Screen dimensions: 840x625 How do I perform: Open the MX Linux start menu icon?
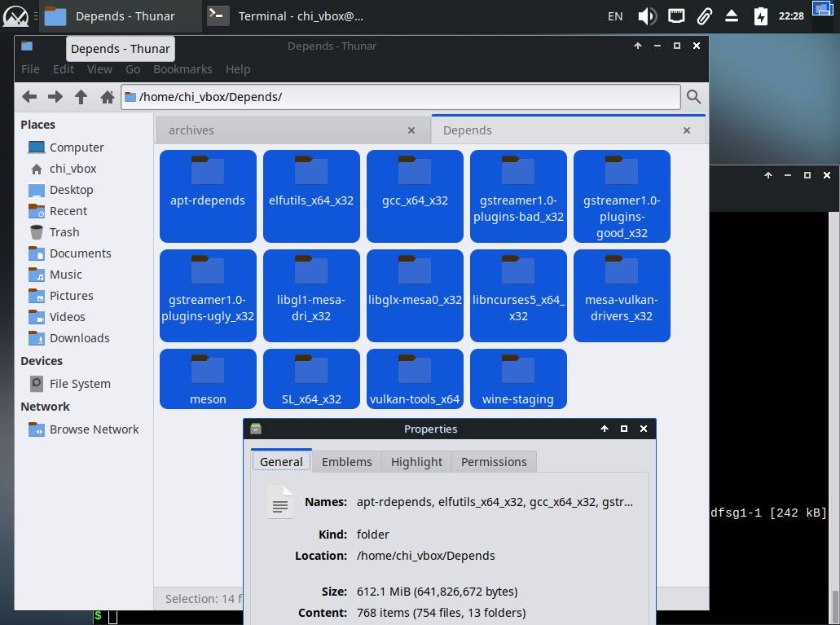pyautogui.click(x=15, y=16)
